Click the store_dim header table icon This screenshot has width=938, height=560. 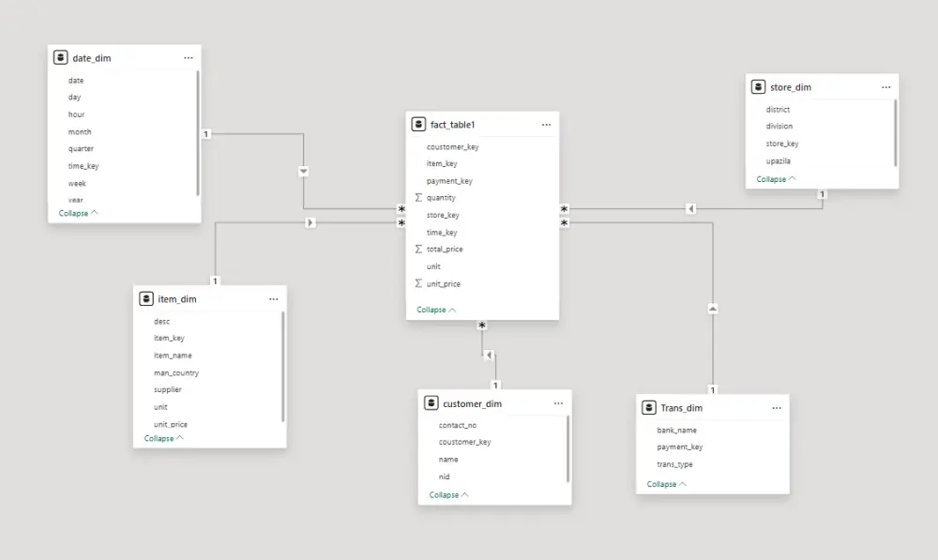pos(759,86)
